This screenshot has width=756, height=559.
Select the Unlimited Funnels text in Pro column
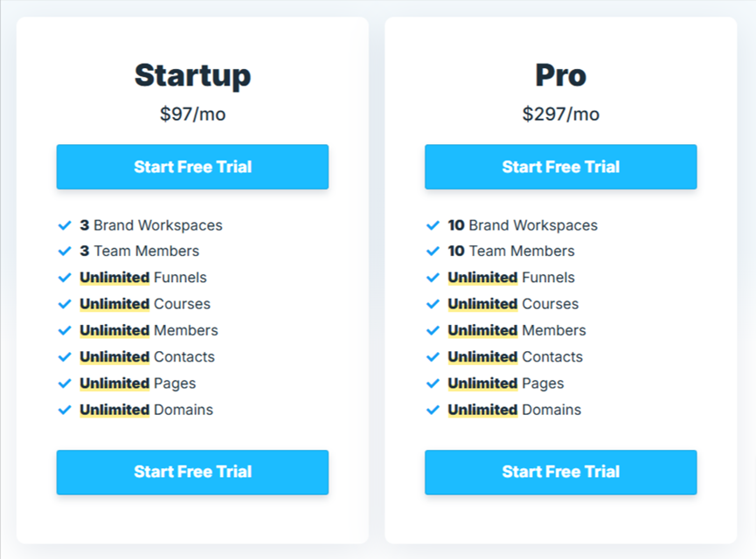(510, 278)
